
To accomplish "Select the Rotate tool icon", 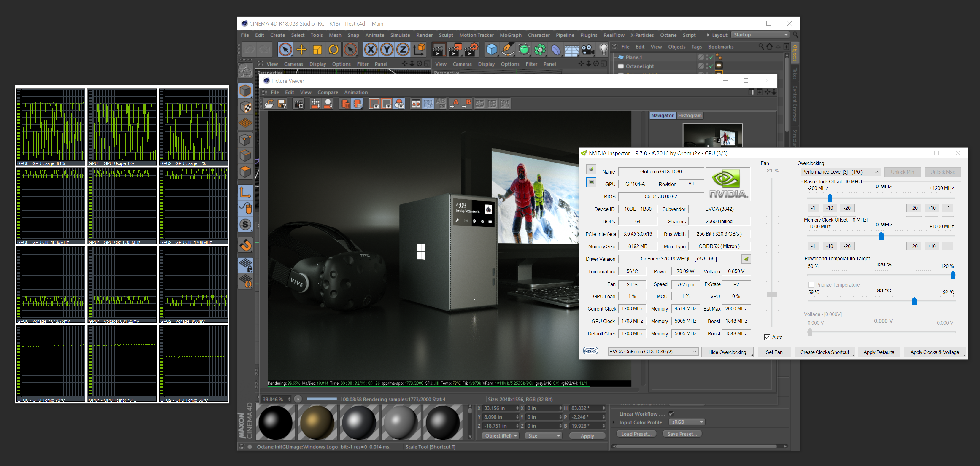I will 333,50.
